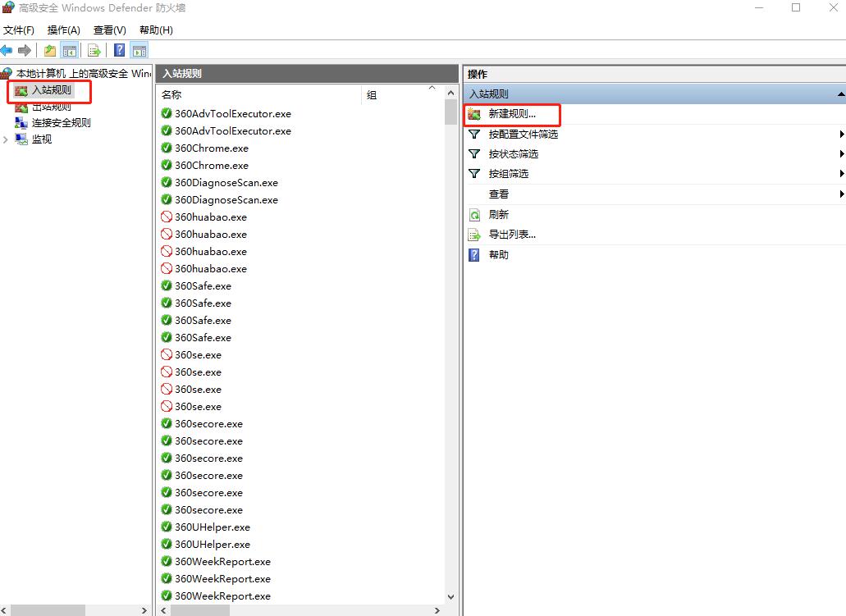Viewport: 846px width, 616px height.
Task: Click 新建规则... to create a rule
Action: click(x=512, y=114)
